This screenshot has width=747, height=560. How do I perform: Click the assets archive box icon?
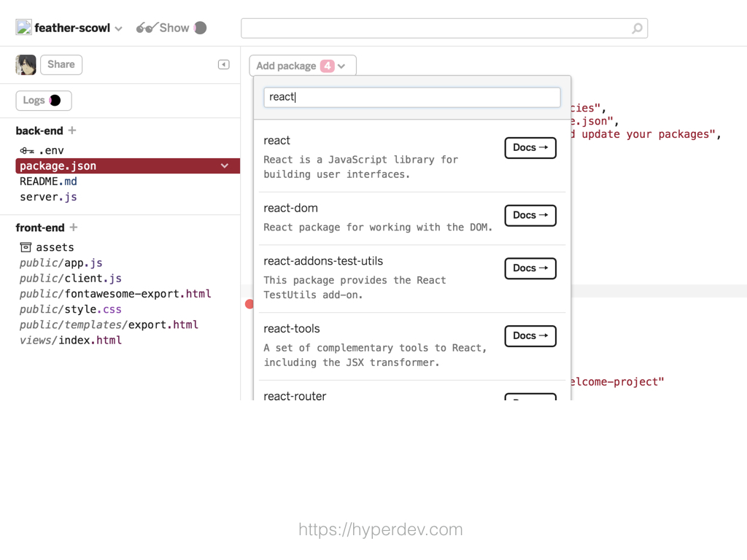click(26, 247)
